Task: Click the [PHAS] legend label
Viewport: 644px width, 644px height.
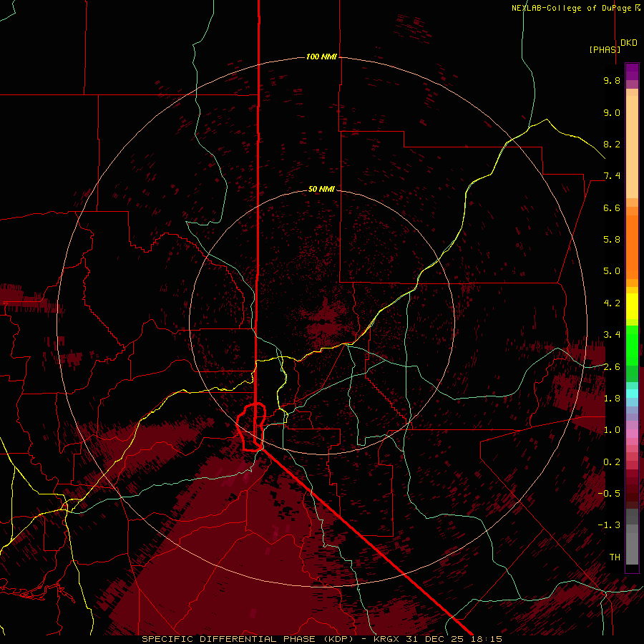Action: click(605, 49)
